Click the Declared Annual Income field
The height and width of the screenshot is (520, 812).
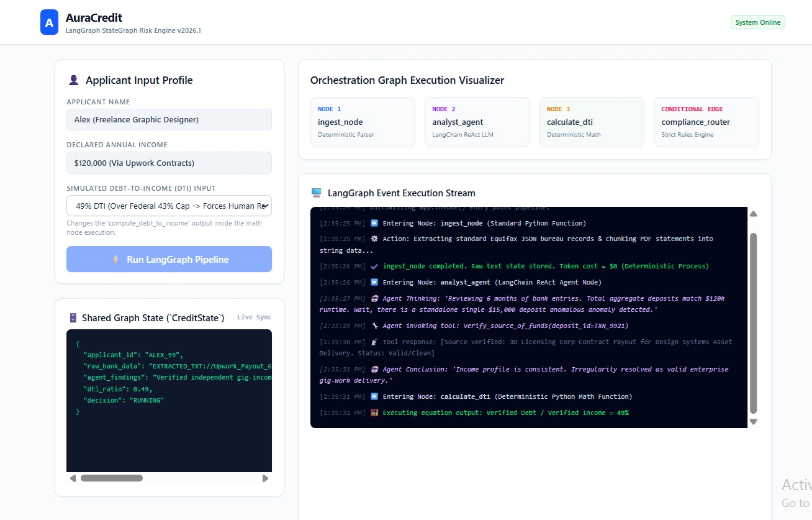pos(169,163)
